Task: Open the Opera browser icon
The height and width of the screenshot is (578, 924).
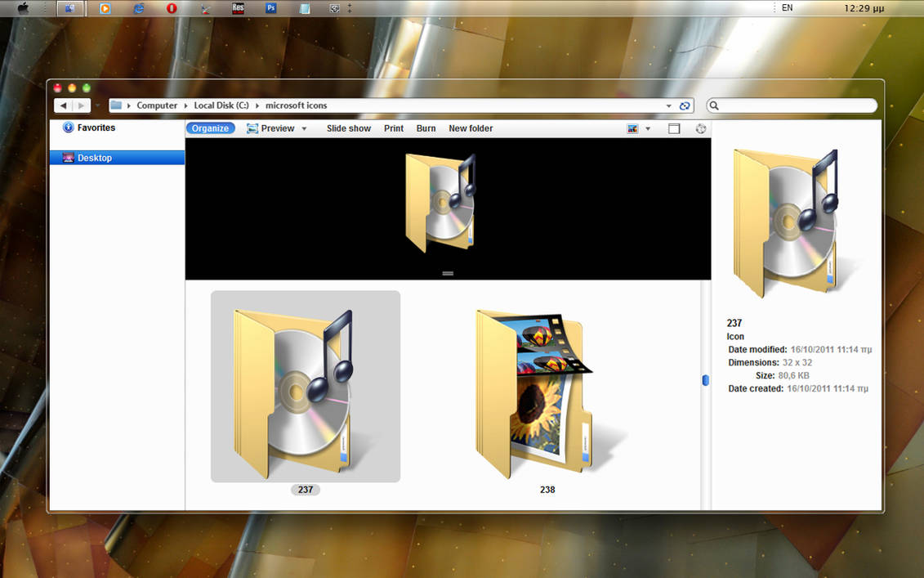Action: tap(172, 8)
